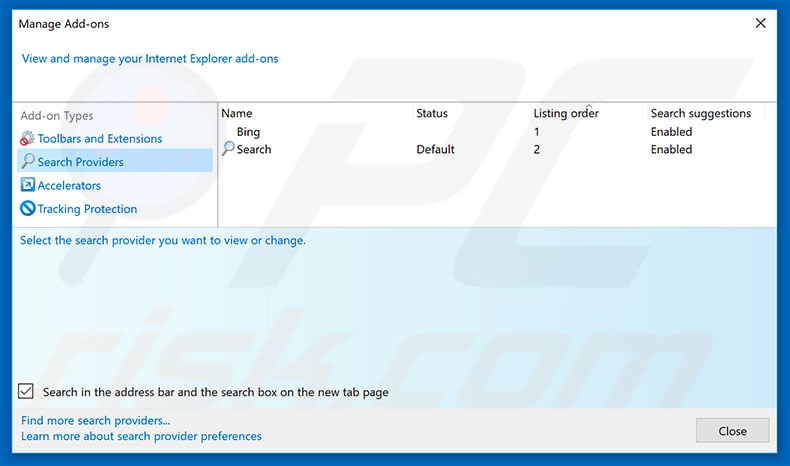Click listing order value 1 for Bing

[x=537, y=131]
